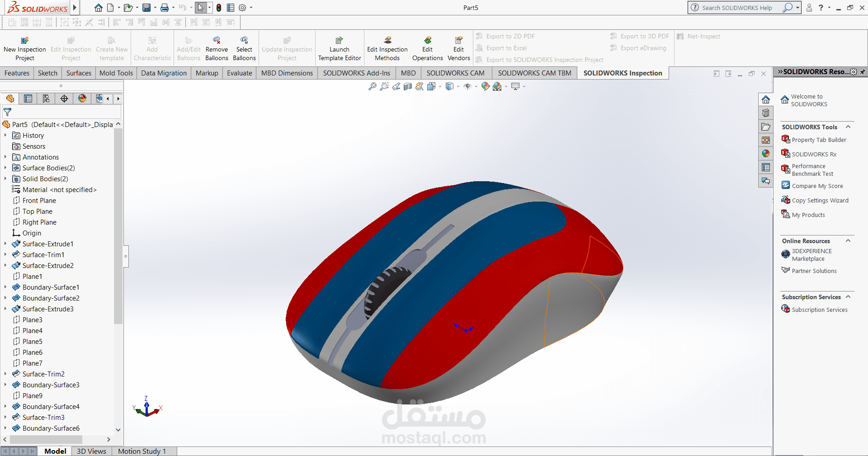Open the View Orientation cube icon
The width and height of the screenshot is (868, 456).
coord(431,86)
